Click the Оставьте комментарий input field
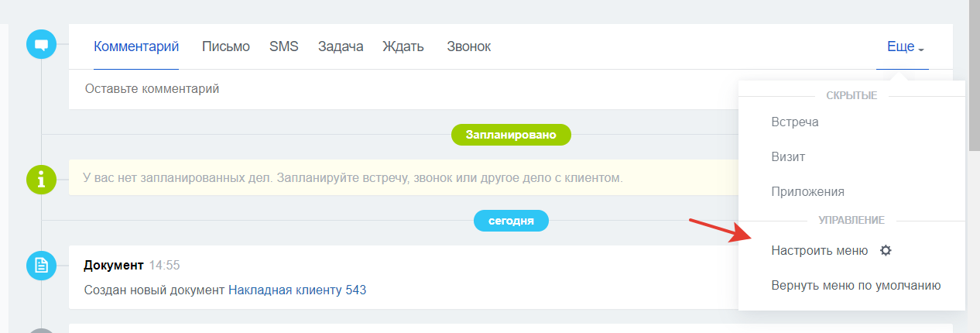Viewport: 980px width, 333px height. coord(403,89)
